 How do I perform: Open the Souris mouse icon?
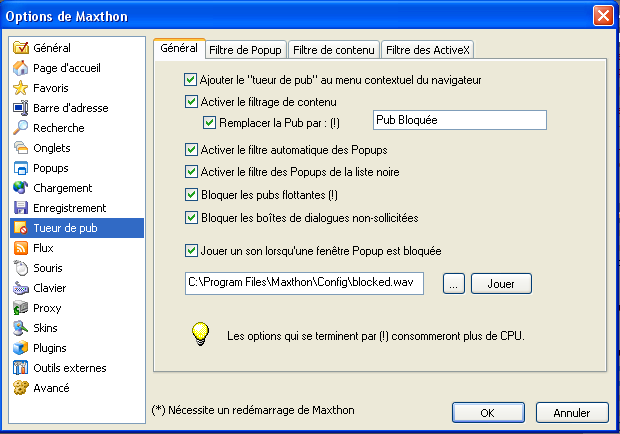(x=21, y=268)
